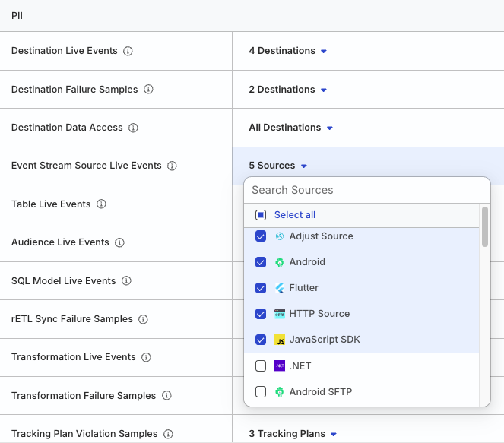Click the Destination Live Events label
This screenshot has width=504, height=443.
(x=65, y=51)
